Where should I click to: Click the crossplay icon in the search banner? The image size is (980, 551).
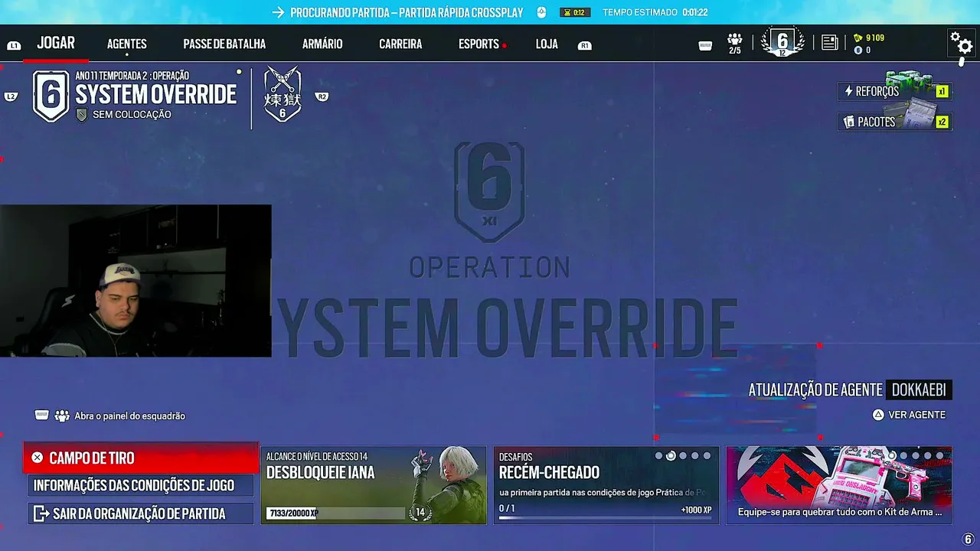[x=541, y=12]
